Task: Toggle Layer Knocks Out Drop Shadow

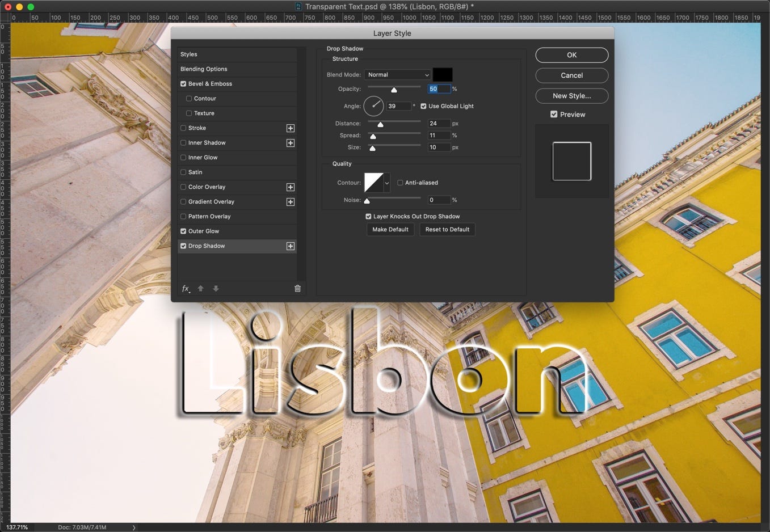Action: tap(368, 217)
